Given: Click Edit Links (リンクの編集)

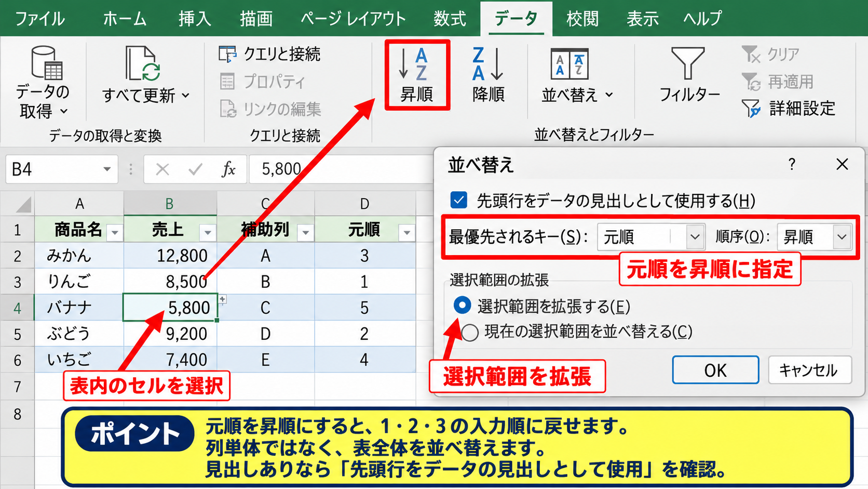Looking at the screenshot, I should 270,109.
